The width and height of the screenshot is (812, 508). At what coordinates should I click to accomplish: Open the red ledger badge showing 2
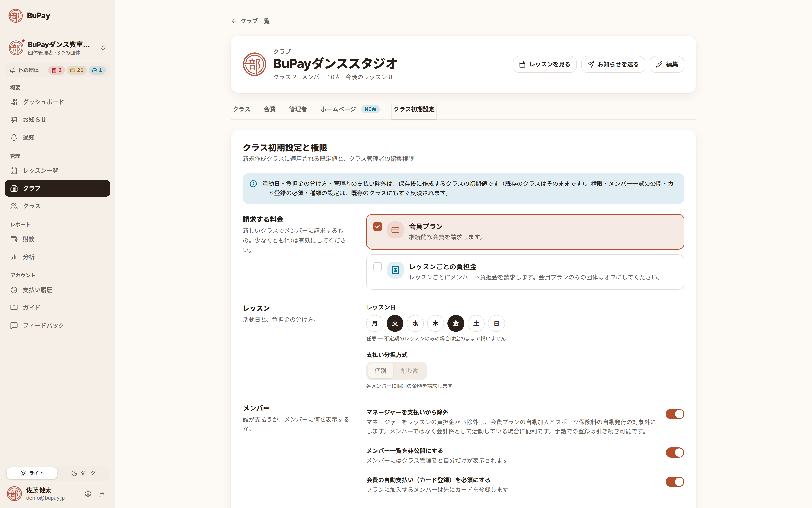[57, 70]
